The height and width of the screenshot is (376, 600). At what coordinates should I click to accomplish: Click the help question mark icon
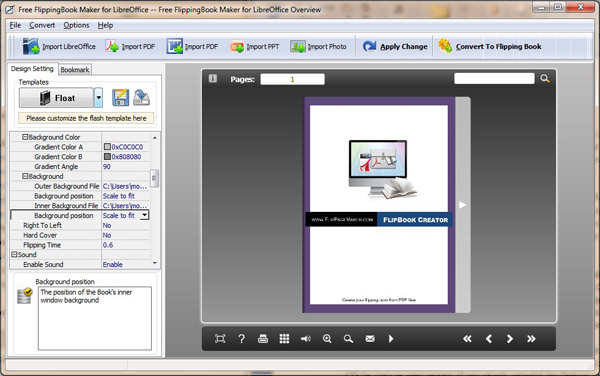click(241, 339)
